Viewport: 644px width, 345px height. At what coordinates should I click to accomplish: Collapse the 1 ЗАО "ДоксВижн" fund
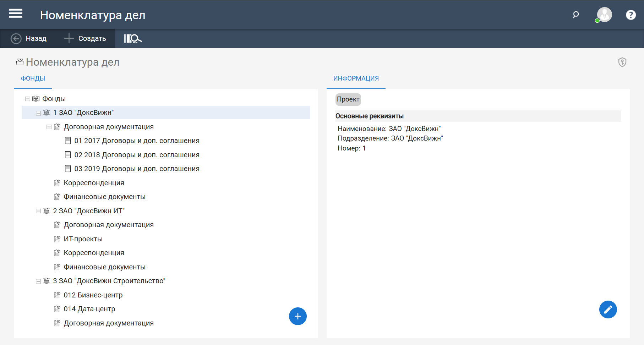click(38, 113)
